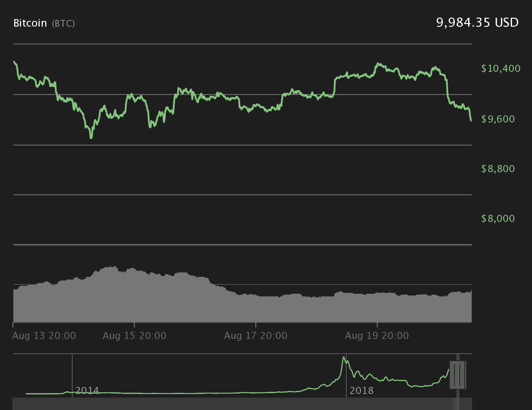Click the Bitcoin title label
The image size is (532, 410).
(30, 23)
